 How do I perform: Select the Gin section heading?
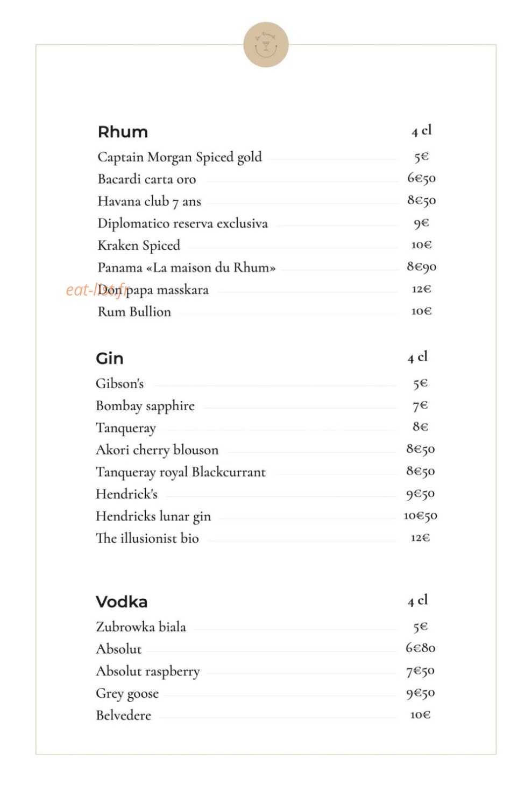(110, 358)
